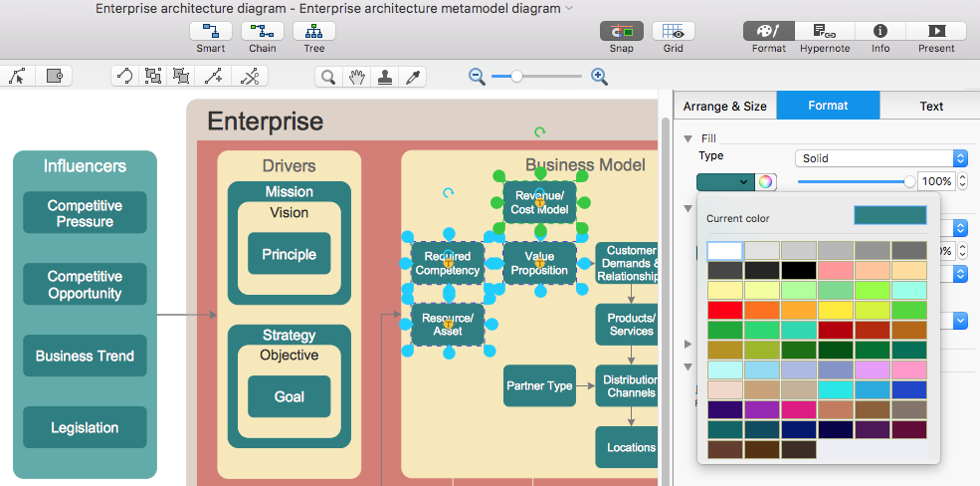Screen dimensions: 980x486
Task: Pick the eyedropper tool
Action: (x=412, y=77)
